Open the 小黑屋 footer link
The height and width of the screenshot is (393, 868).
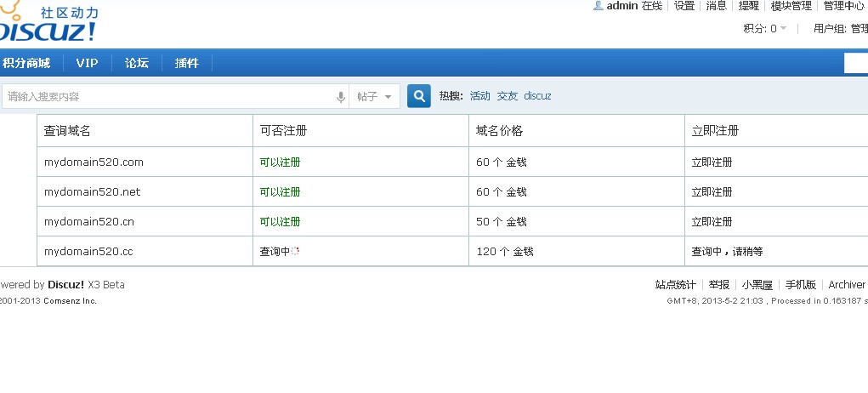[757, 285]
